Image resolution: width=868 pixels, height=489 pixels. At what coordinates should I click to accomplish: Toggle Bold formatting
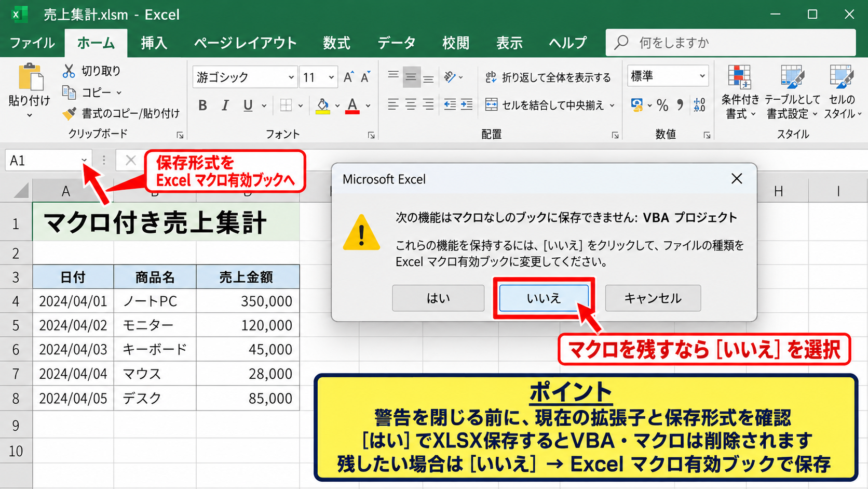(x=203, y=105)
